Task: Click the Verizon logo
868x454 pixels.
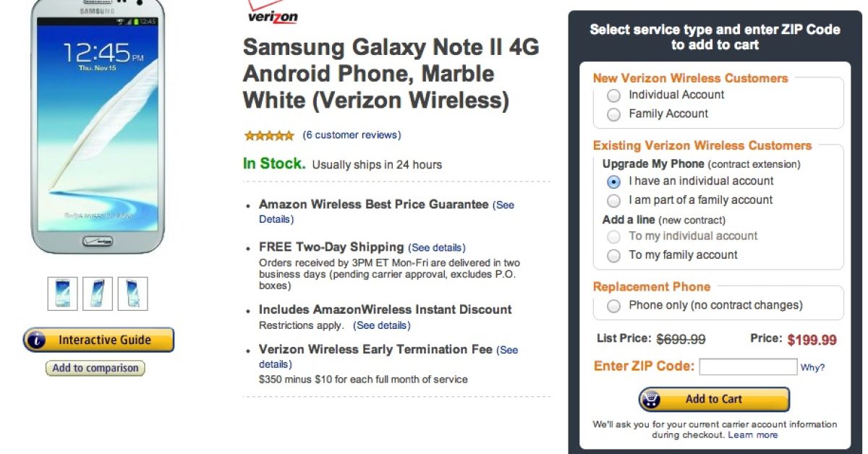Action: (x=272, y=14)
